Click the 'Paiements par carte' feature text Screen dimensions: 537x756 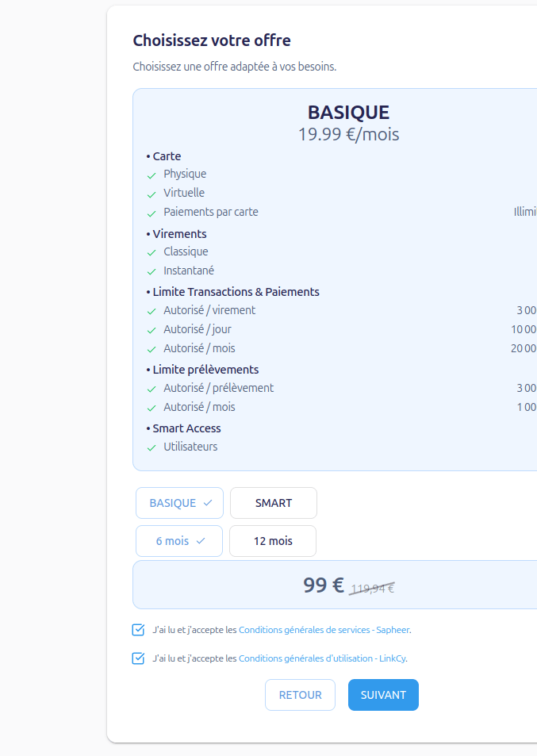click(x=211, y=212)
